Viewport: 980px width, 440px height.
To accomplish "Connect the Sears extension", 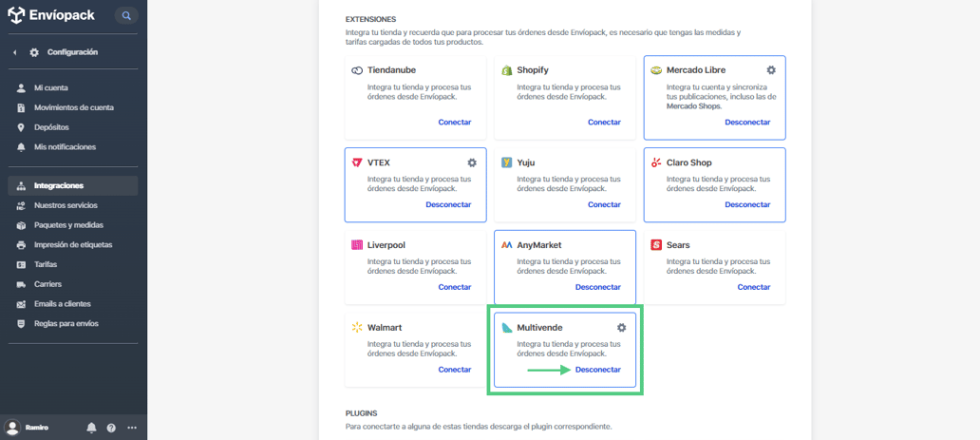I will 754,287.
